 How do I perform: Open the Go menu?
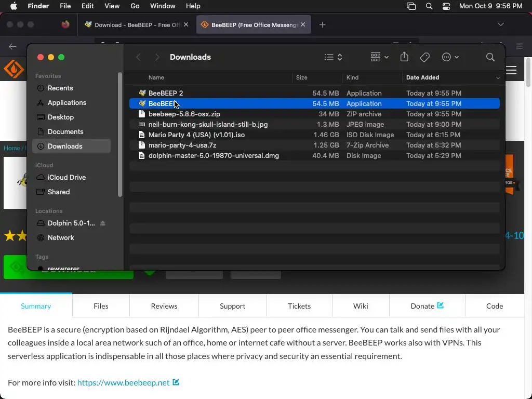pyautogui.click(x=135, y=6)
